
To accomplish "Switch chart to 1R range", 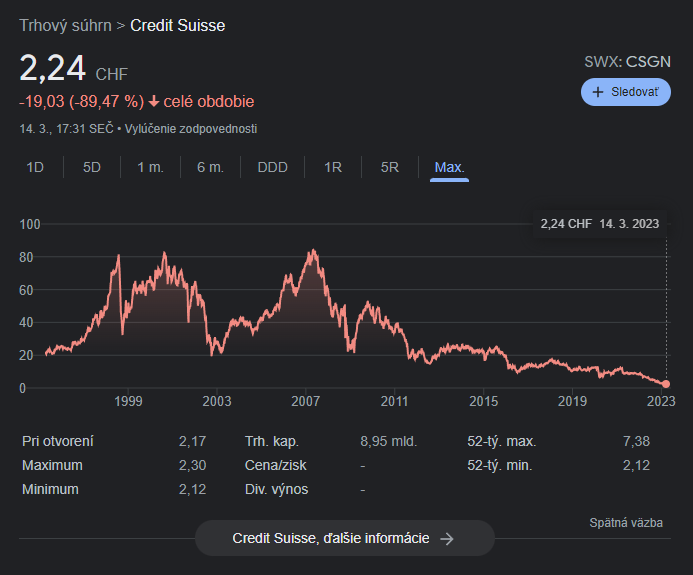I will 333,167.
